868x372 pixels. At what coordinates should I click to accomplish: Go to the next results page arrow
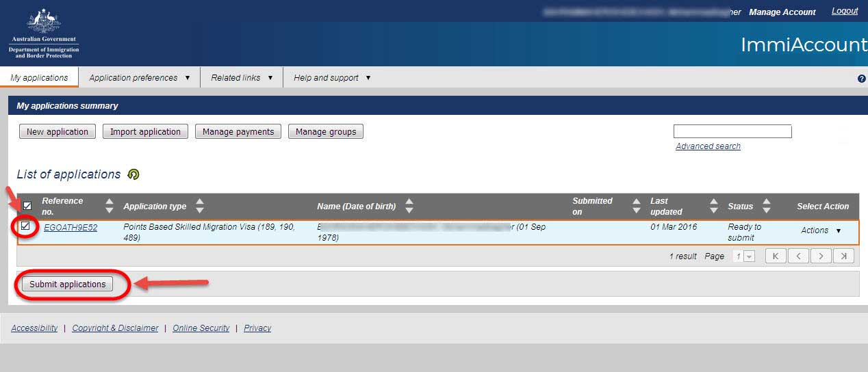[x=821, y=256]
